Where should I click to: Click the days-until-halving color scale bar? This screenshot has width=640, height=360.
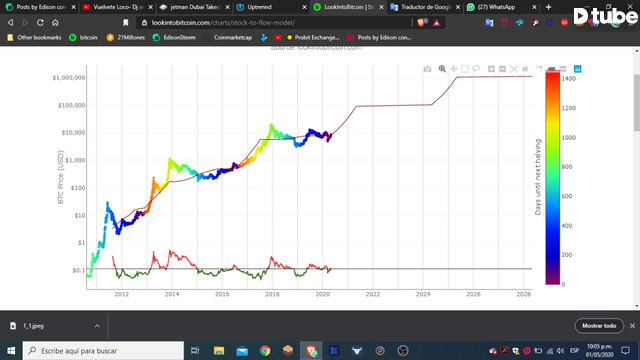553,178
